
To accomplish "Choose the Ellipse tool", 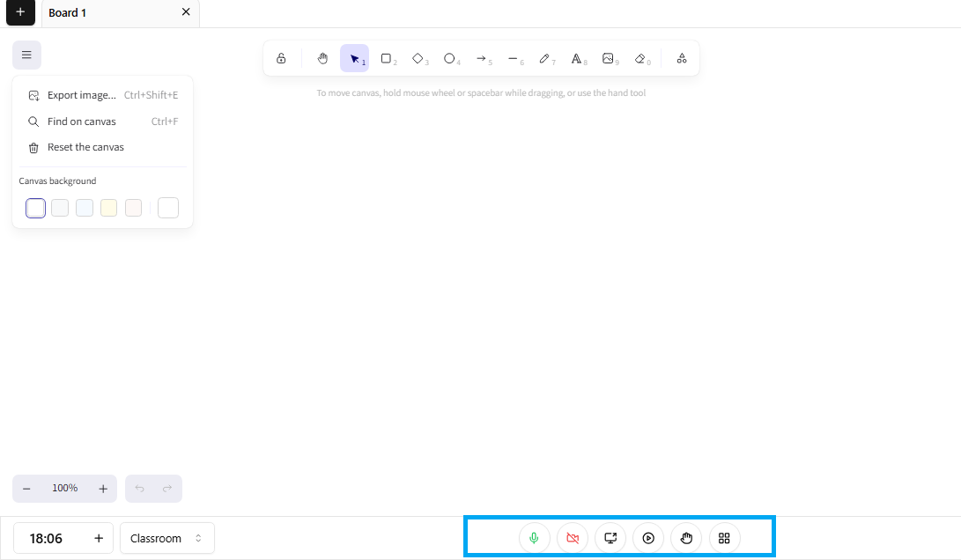I will point(449,59).
